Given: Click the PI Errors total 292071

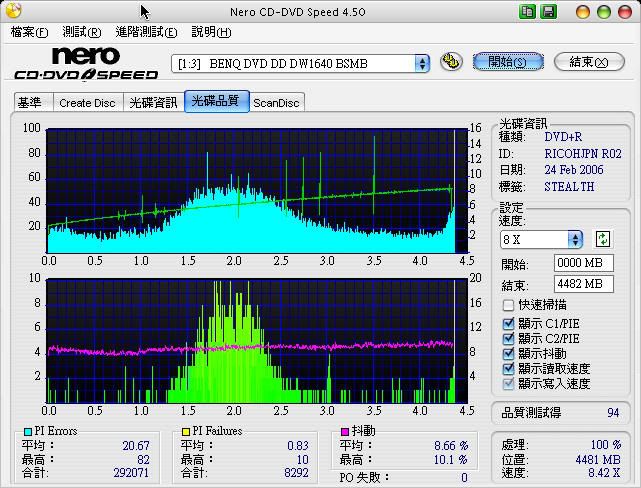Looking at the screenshot, I should coord(131,473).
